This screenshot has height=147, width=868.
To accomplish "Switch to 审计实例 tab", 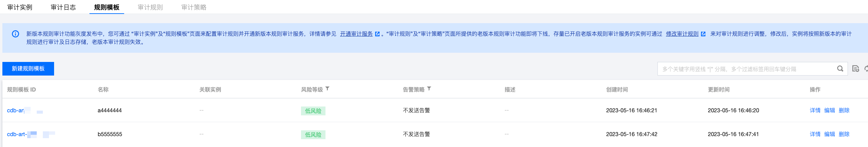I will (20, 7).
